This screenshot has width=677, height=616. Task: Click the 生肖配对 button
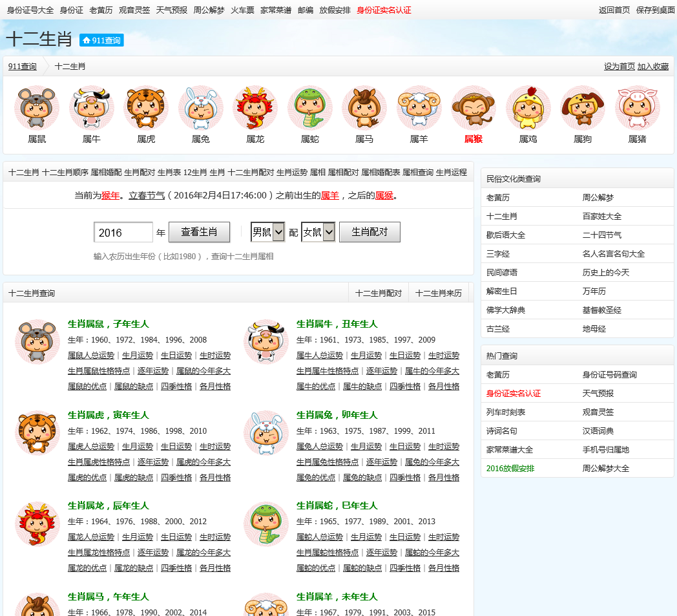[370, 232]
